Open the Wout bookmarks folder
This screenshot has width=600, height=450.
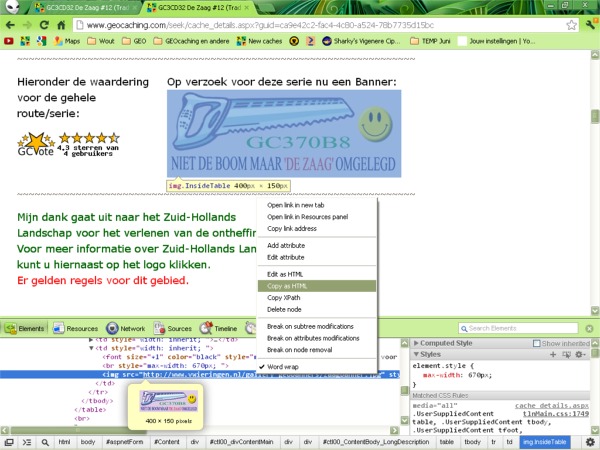[x=101, y=41]
